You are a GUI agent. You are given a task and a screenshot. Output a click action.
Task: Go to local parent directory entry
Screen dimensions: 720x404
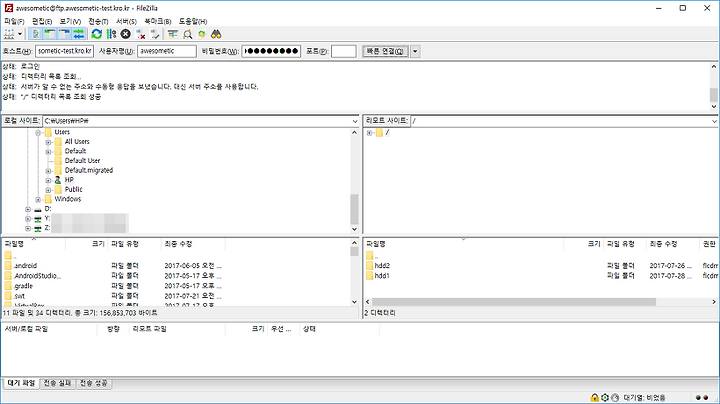pos(10,256)
